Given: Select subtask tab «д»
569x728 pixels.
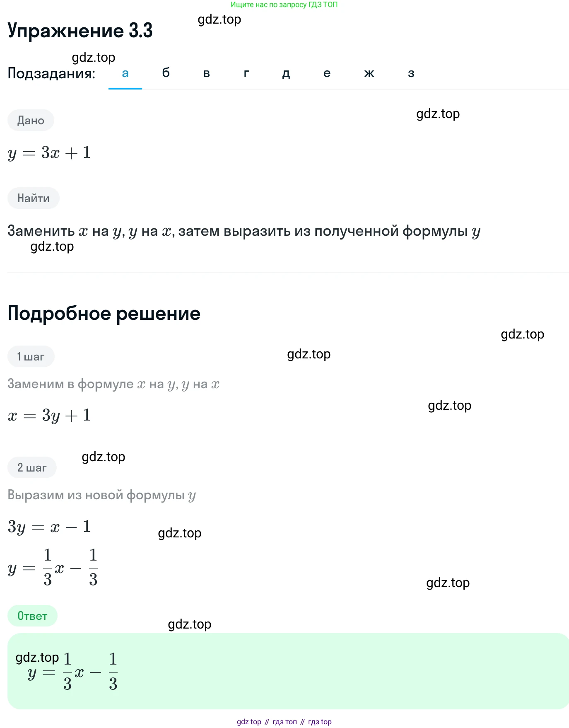Looking at the screenshot, I should (x=286, y=73).
